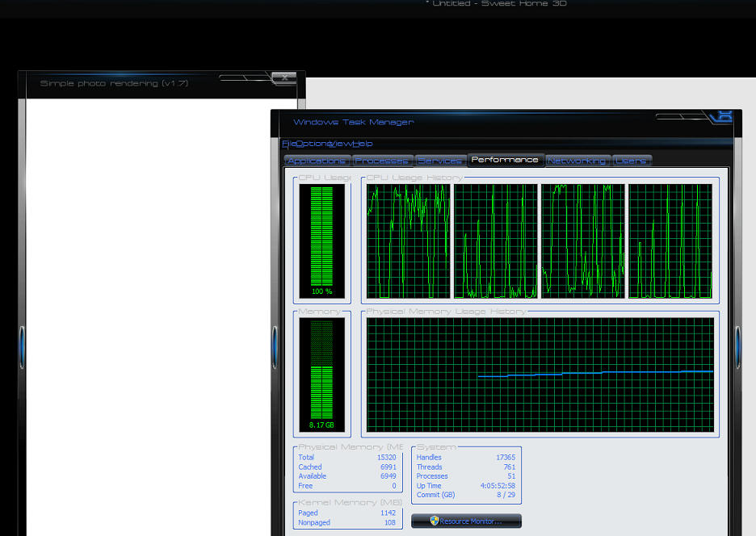756x536 pixels.
Task: Click the Cached label under Physical Memory
Action: tap(309, 467)
